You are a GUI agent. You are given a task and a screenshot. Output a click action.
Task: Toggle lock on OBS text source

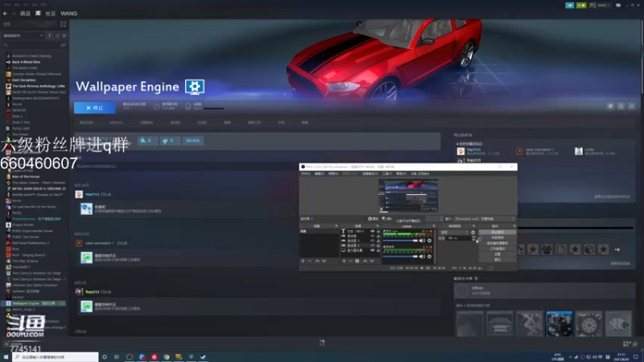[378, 231]
